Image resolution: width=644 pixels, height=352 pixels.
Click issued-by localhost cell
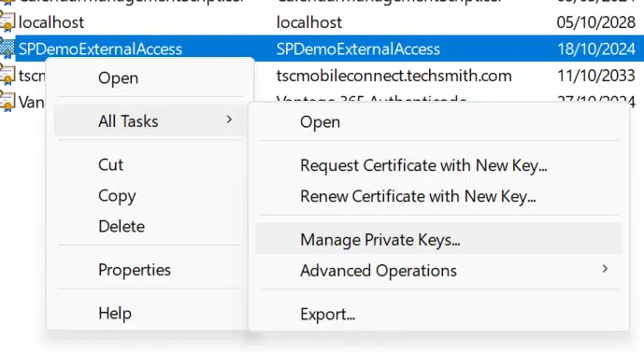(308, 22)
